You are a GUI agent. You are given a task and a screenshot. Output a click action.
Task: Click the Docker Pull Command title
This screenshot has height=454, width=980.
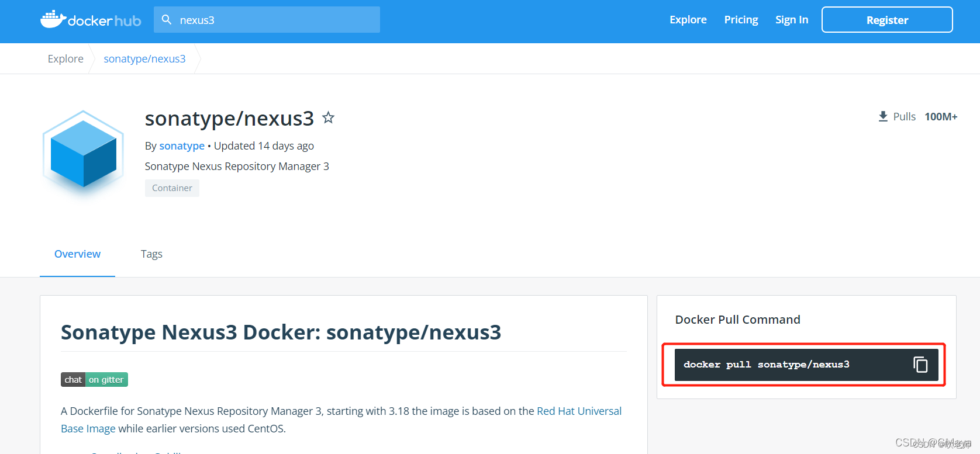pos(737,320)
